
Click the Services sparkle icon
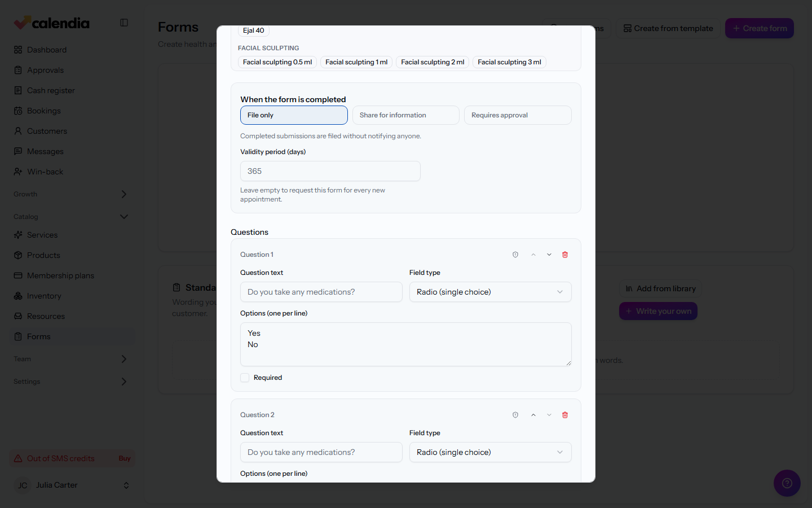pyautogui.click(x=18, y=235)
